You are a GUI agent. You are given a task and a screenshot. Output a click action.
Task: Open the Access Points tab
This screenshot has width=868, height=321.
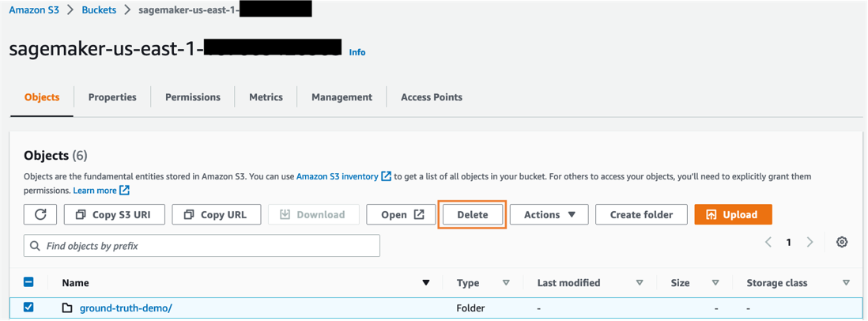(431, 96)
